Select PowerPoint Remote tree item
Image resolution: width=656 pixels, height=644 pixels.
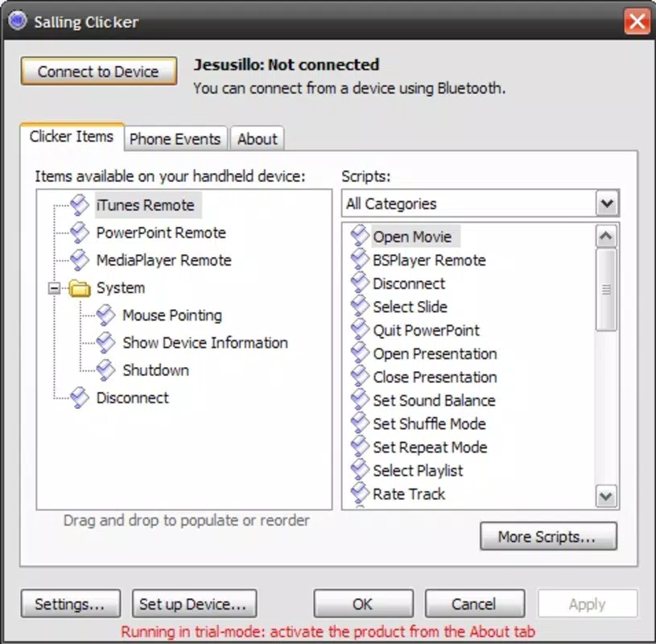pos(161,233)
